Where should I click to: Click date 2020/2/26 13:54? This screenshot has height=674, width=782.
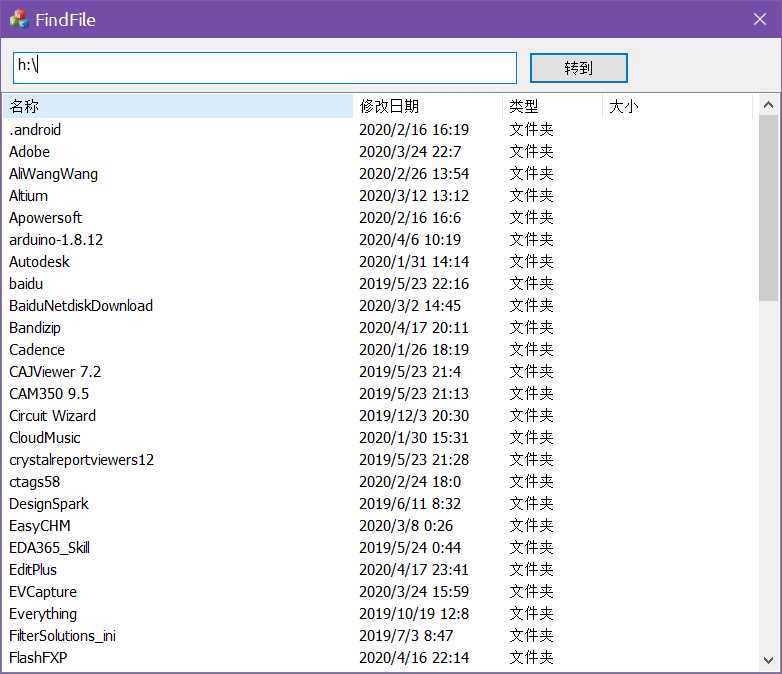(x=414, y=174)
